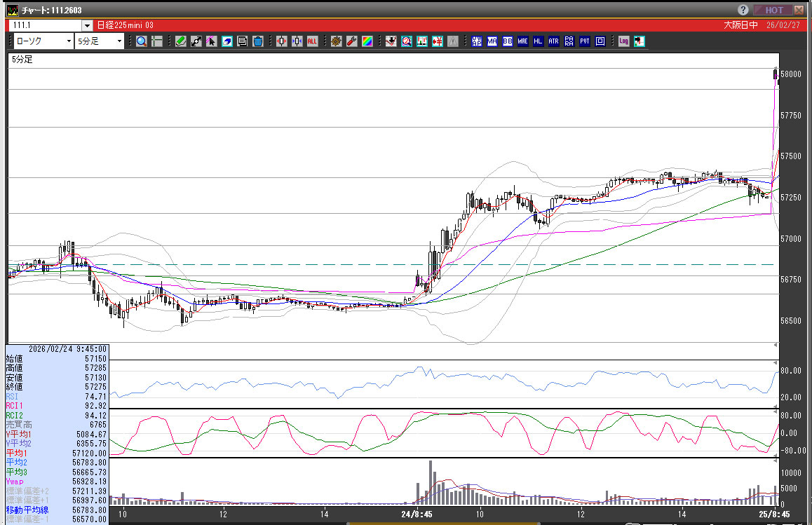Toggle the BB Bollinger Bands indicator
The width and height of the screenshot is (812, 525).
(507, 41)
